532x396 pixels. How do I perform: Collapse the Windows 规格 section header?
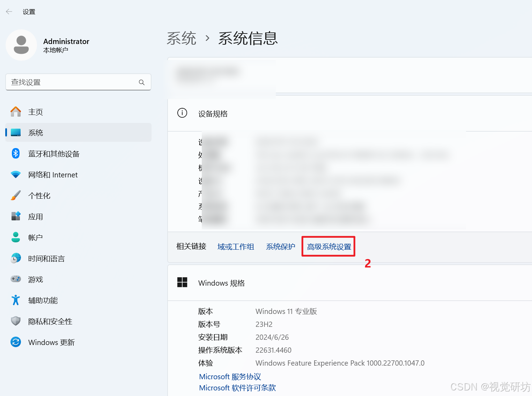click(x=350, y=283)
